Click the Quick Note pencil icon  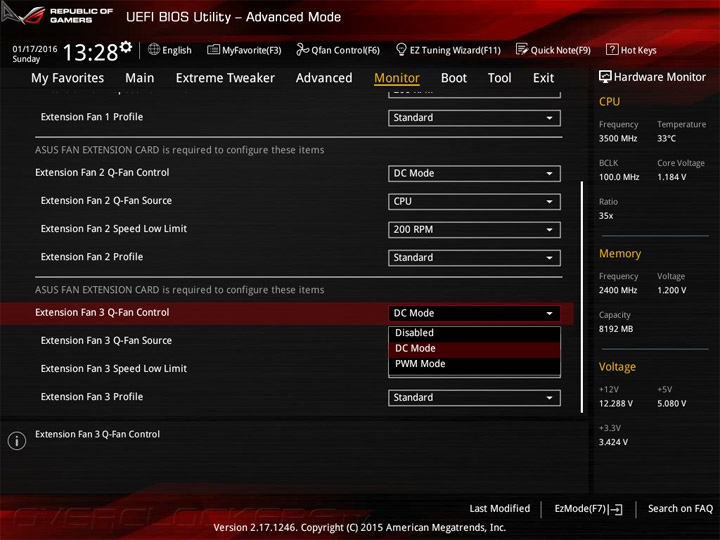pyautogui.click(x=522, y=49)
